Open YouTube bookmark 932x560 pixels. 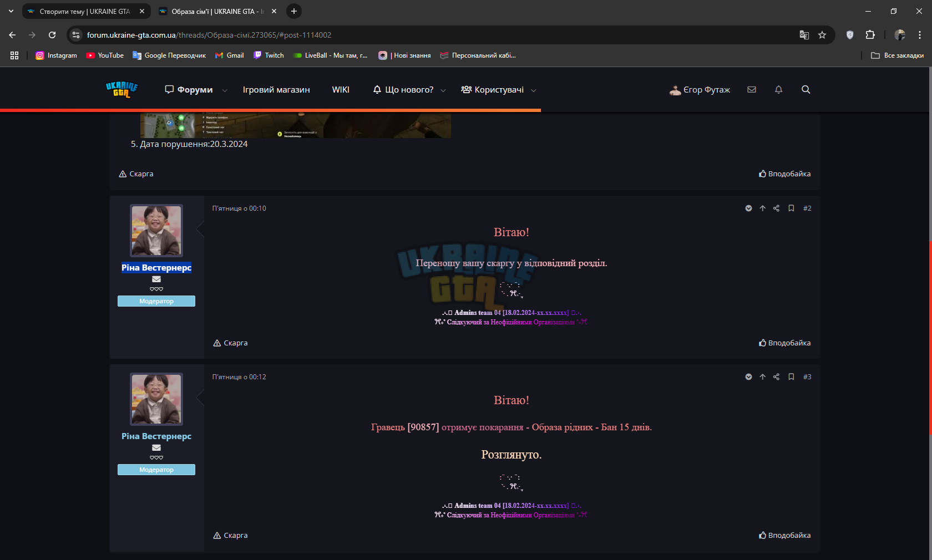coord(105,55)
